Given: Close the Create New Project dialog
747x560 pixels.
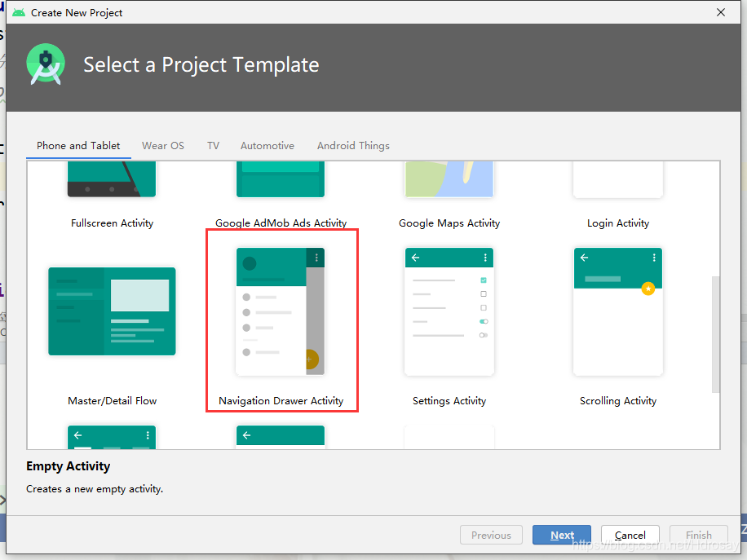Looking at the screenshot, I should tap(721, 12).
